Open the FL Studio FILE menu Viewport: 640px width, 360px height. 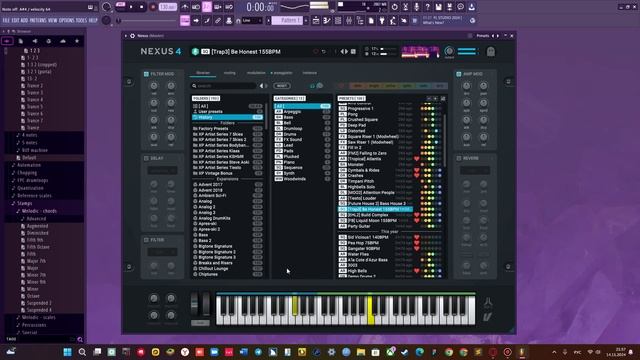tap(6, 20)
